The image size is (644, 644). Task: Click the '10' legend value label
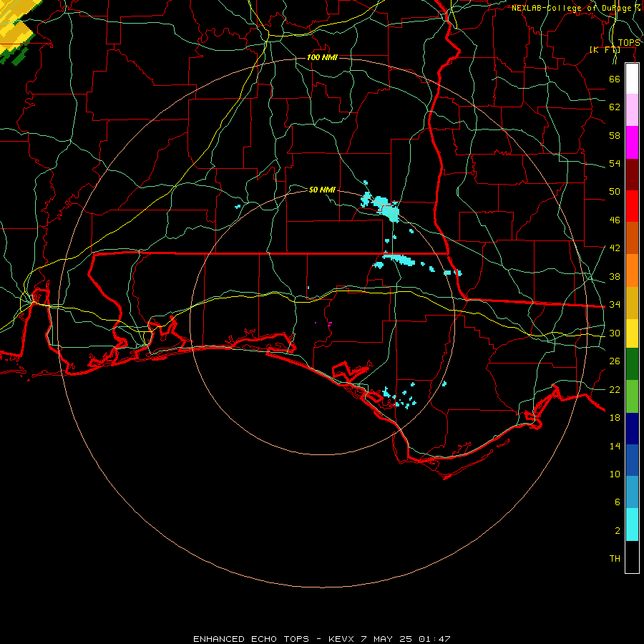[x=615, y=474]
